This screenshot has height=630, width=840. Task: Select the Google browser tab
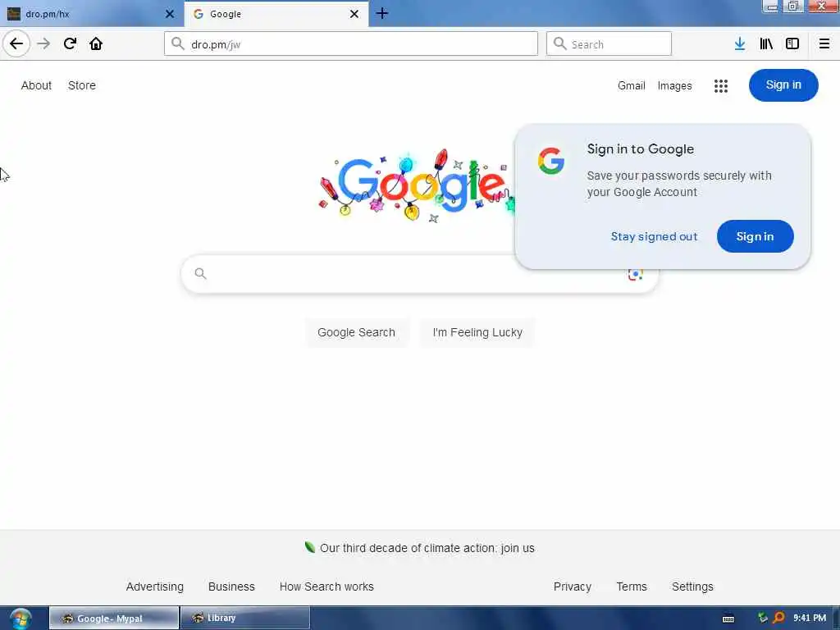[x=276, y=14]
